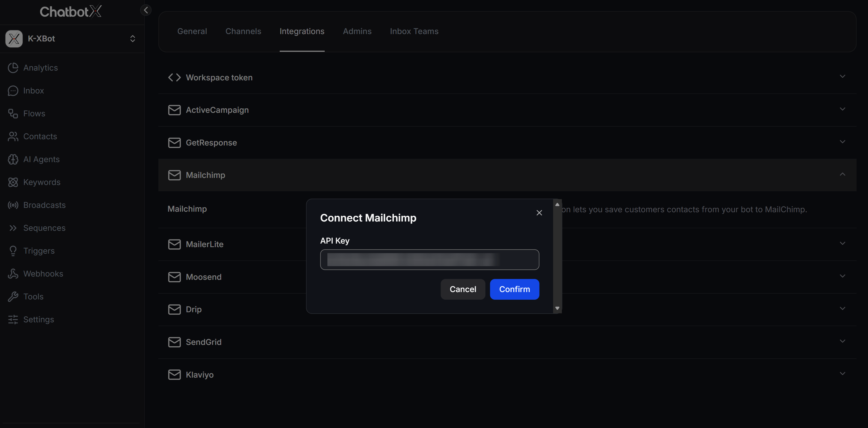Expand the MailerLite section chevron
The width and height of the screenshot is (868, 428).
pos(842,244)
